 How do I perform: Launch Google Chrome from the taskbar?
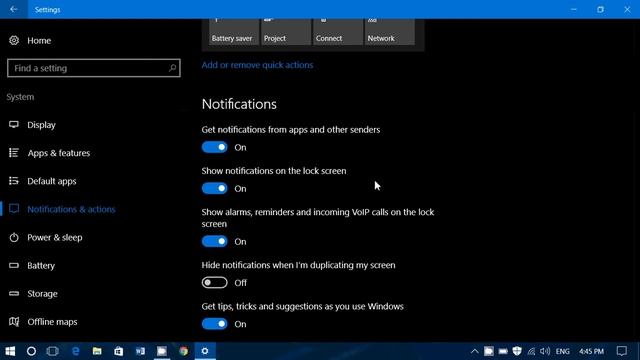tap(184, 351)
